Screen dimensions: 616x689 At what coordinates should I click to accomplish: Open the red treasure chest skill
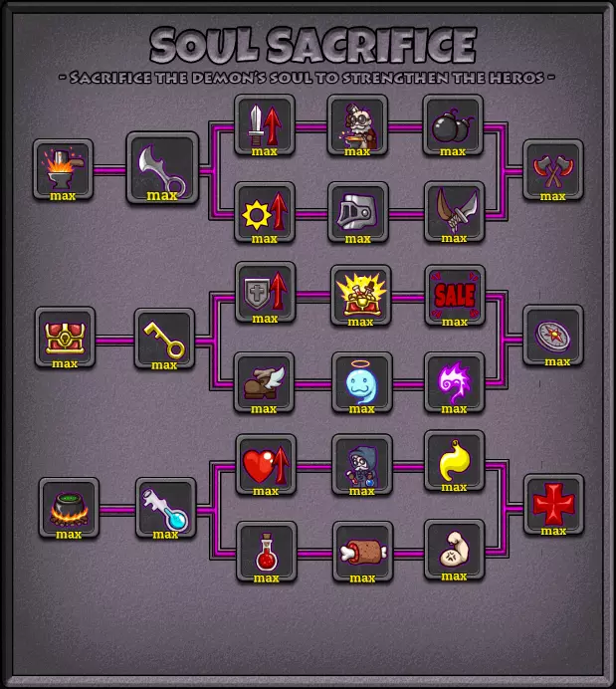point(65,337)
